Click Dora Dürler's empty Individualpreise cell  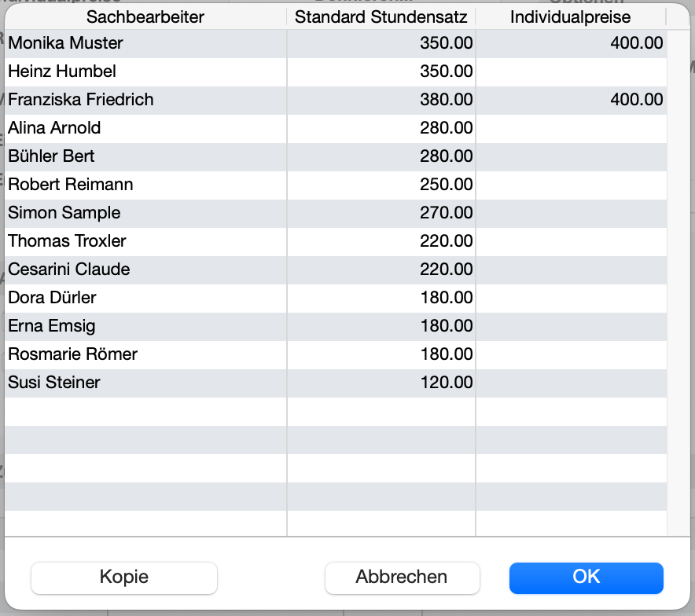point(571,298)
